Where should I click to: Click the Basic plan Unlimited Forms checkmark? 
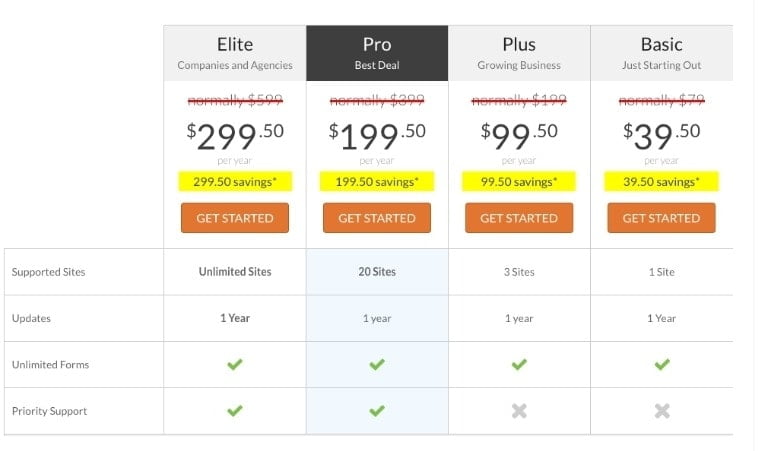coord(662,364)
